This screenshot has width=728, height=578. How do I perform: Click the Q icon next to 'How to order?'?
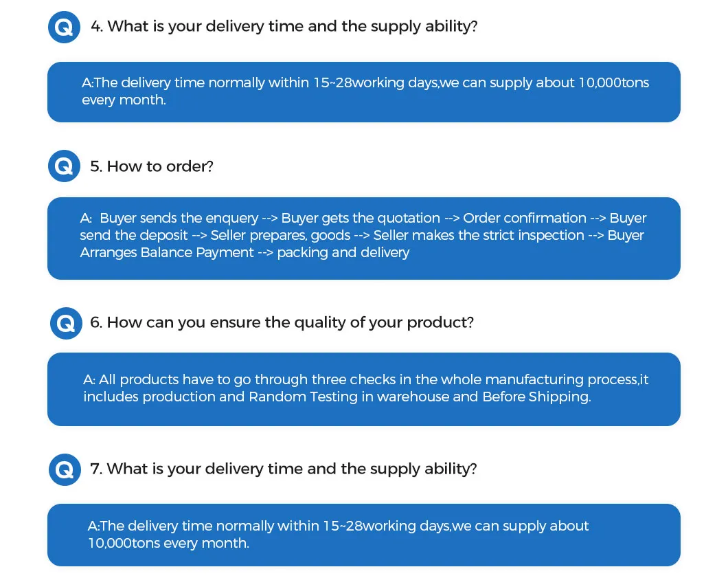click(65, 166)
